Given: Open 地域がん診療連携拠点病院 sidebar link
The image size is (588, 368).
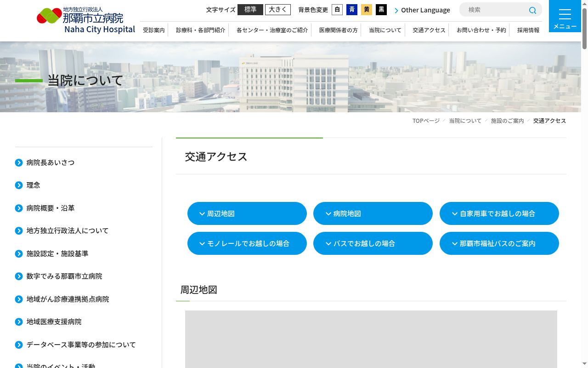Looking at the screenshot, I should pyautogui.click(x=68, y=299).
